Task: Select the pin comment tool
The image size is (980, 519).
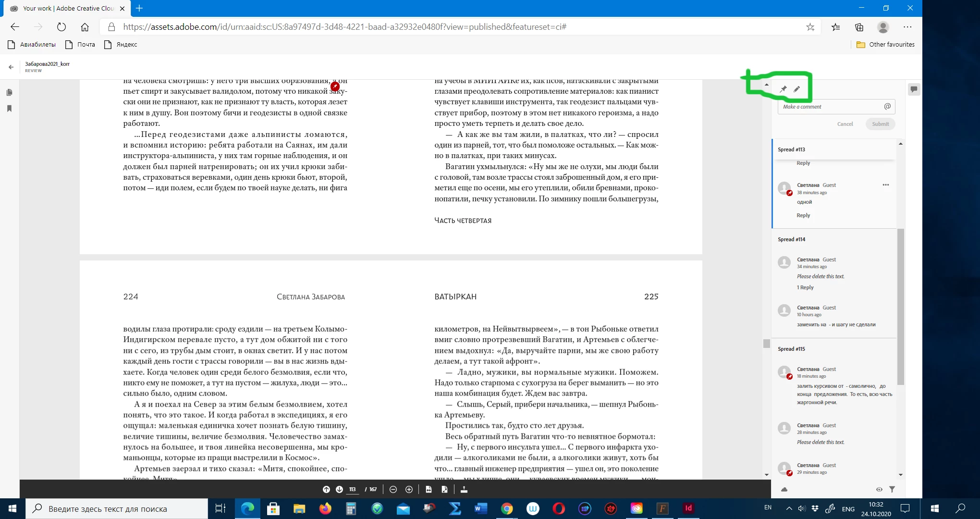Action: pyautogui.click(x=783, y=89)
